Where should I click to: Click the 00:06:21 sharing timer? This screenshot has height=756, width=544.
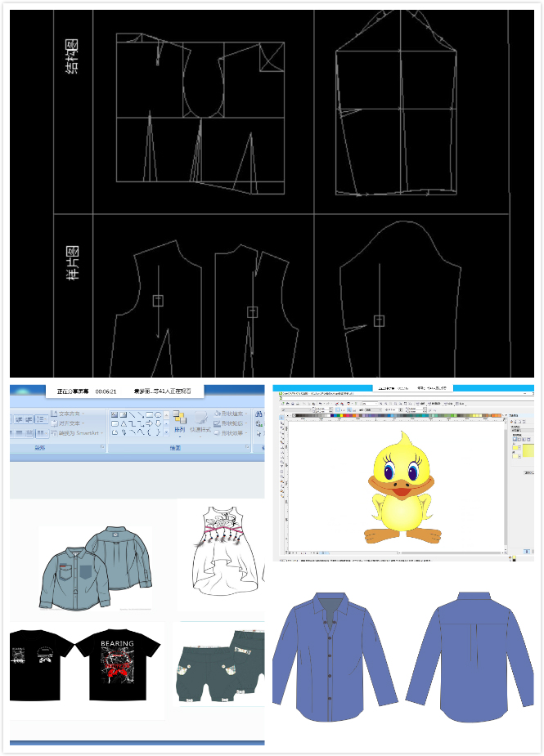[x=106, y=391]
